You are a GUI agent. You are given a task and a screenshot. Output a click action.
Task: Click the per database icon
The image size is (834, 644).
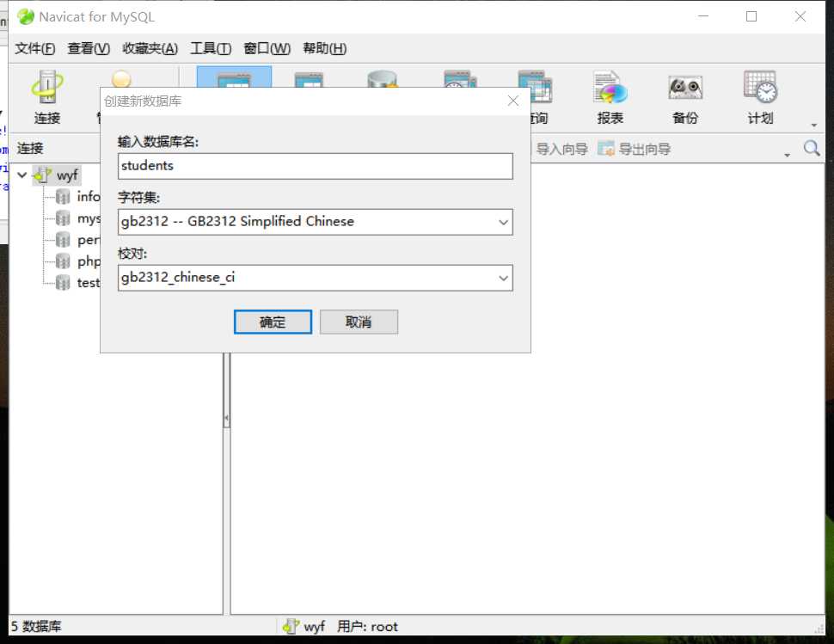coord(63,240)
